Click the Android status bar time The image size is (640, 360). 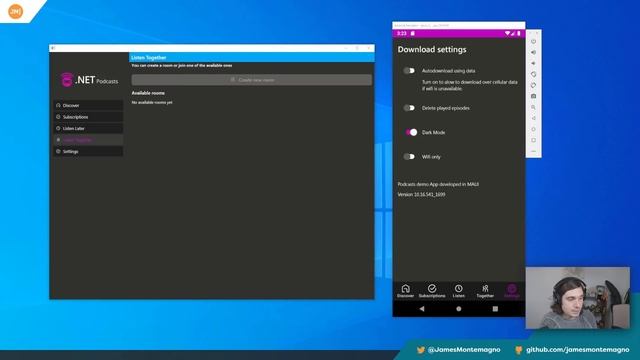pyautogui.click(x=402, y=33)
